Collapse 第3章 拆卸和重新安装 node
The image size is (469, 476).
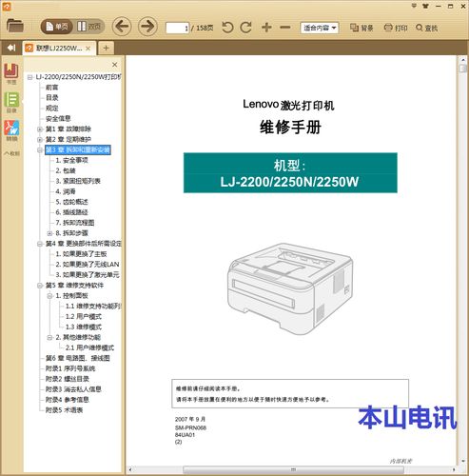click(x=40, y=150)
